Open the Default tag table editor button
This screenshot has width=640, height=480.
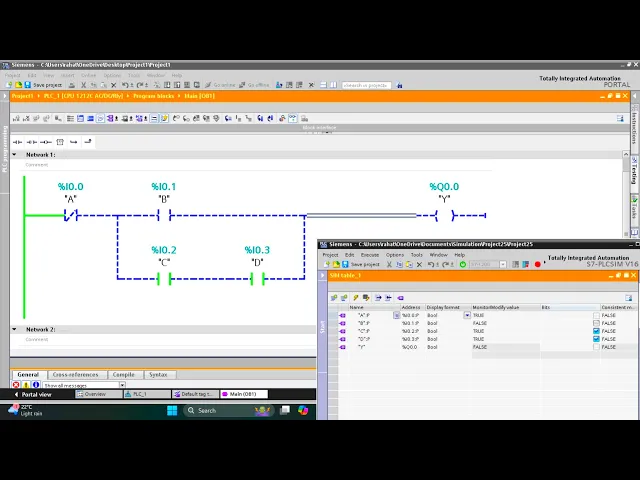point(196,394)
